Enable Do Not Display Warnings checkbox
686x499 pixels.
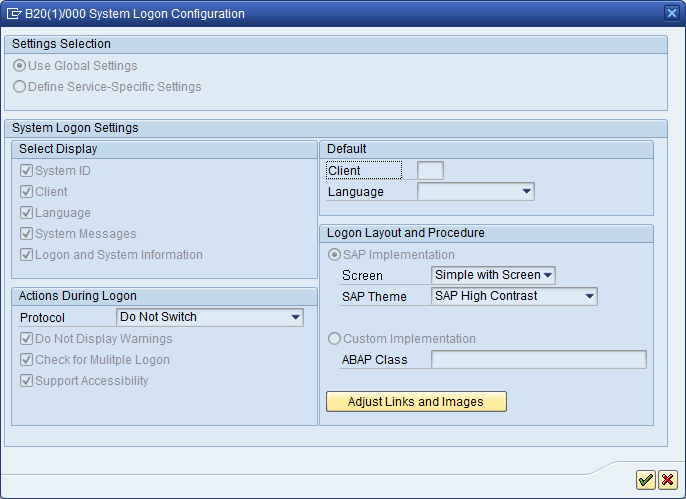pyautogui.click(x=27, y=339)
